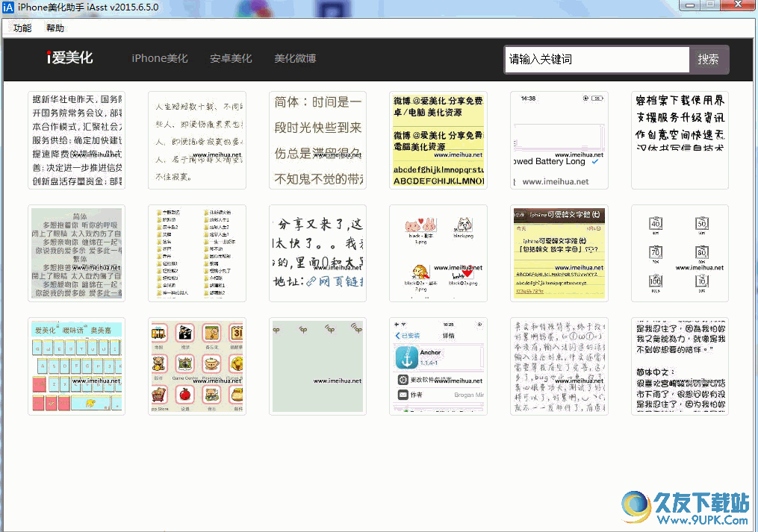Image resolution: width=758 pixels, height=532 pixels.
Task: Open the cartoon bunny stickers thumbnail
Action: pyautogui.click(x=438, y=253)
